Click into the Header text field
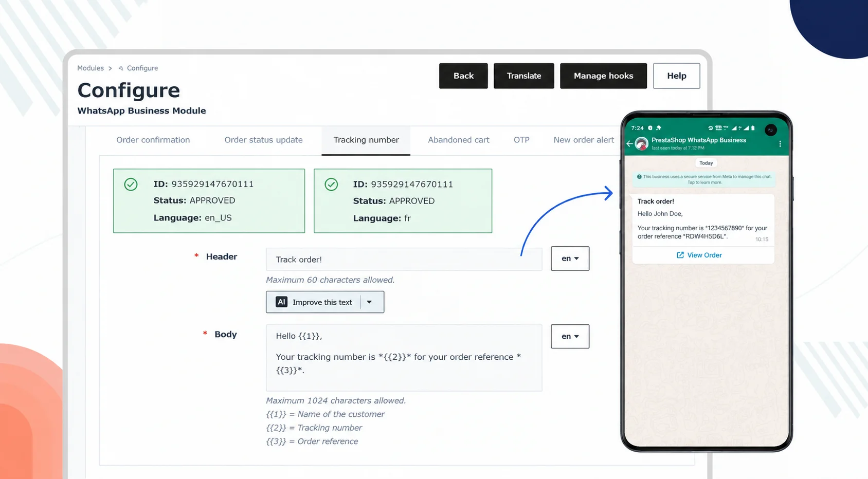 tap(404, 259)
